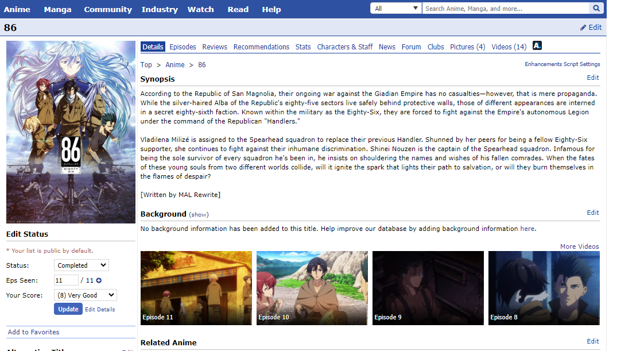Click the 'here' background information link
Viewport: 644px width, 351px height.
[527, 229]
